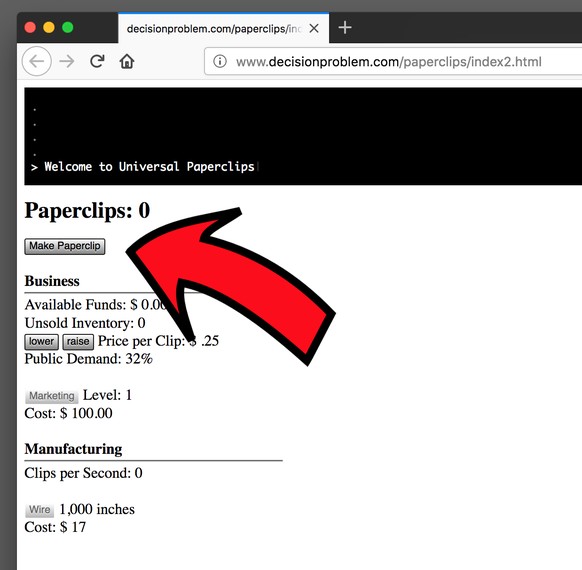
Task: Click the 'Cost: $ 100.00' marketing text
Action: 68,413
